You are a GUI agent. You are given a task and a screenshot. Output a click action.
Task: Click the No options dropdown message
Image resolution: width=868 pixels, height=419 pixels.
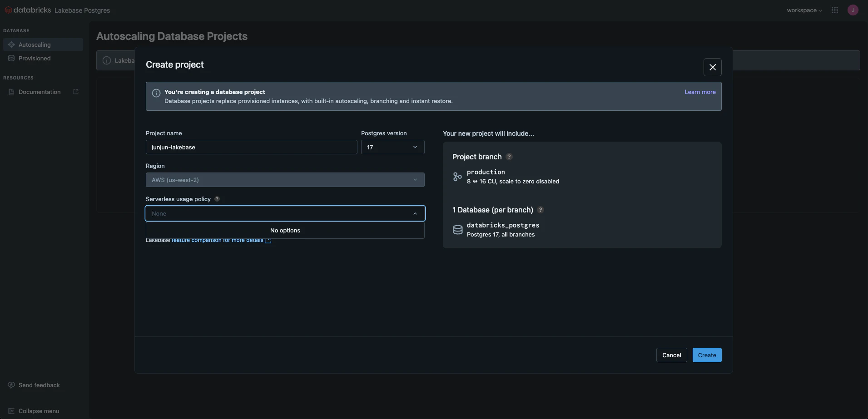coord(285,230)
